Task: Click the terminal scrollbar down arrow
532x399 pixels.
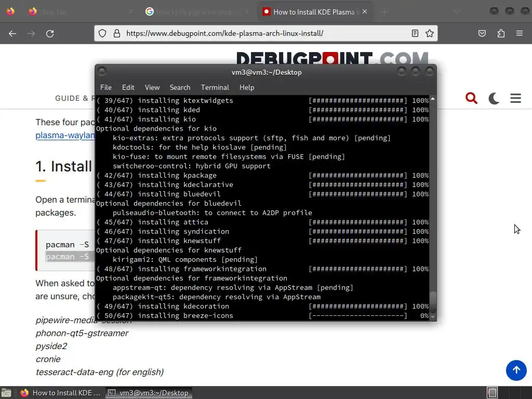Action: pos(433,316)
